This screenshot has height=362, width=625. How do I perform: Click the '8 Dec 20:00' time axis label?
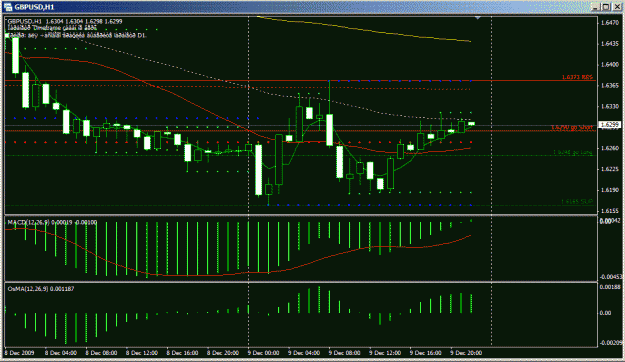223,353
